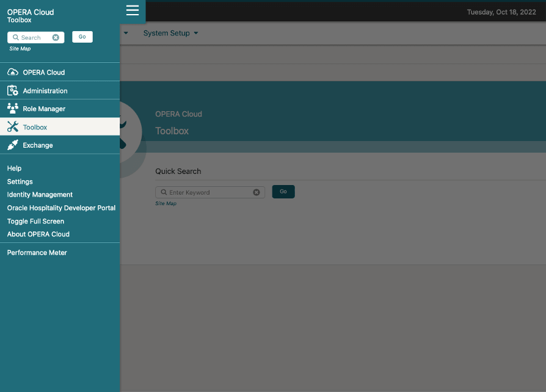Expand the hidden menu chevron left of System Setup
This screenshot has height=392, width=546.
pyautogui.click(x=126, y=33)
